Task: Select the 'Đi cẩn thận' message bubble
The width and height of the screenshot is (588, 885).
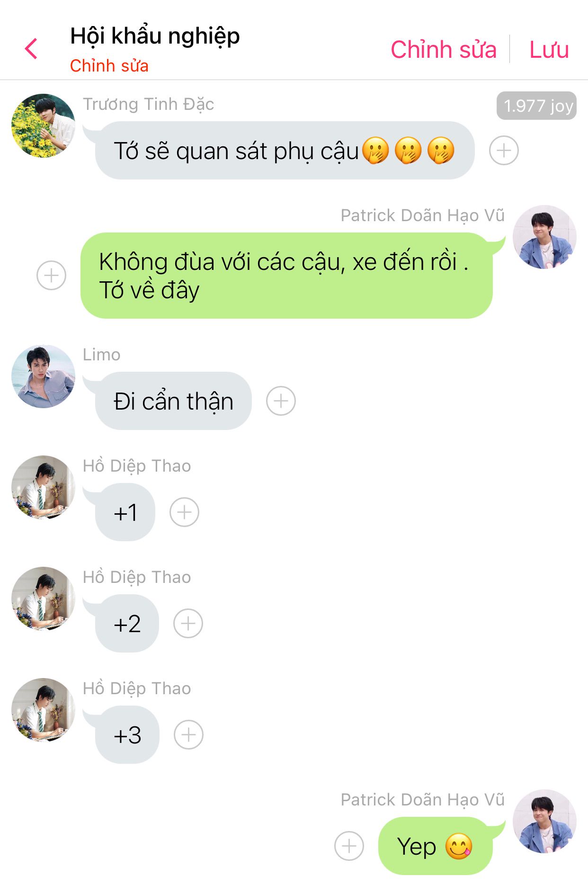Action: pos(173,401)
